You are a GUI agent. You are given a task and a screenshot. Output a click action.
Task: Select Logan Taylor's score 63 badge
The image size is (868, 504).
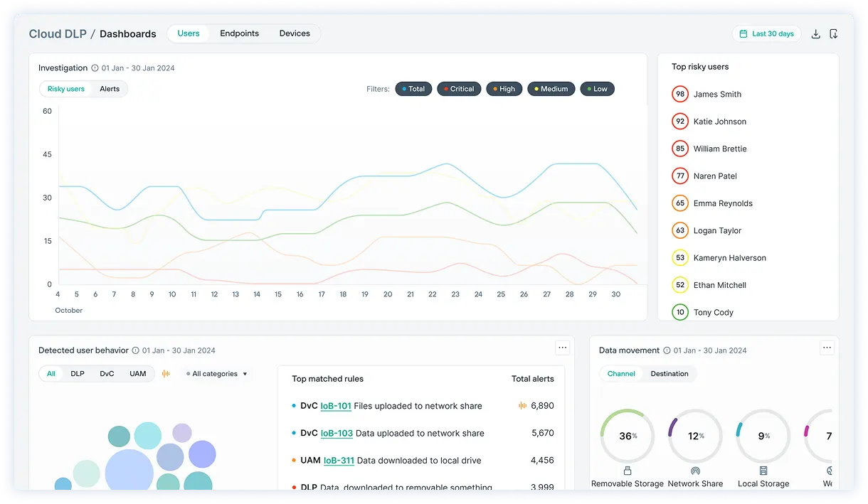680,230
